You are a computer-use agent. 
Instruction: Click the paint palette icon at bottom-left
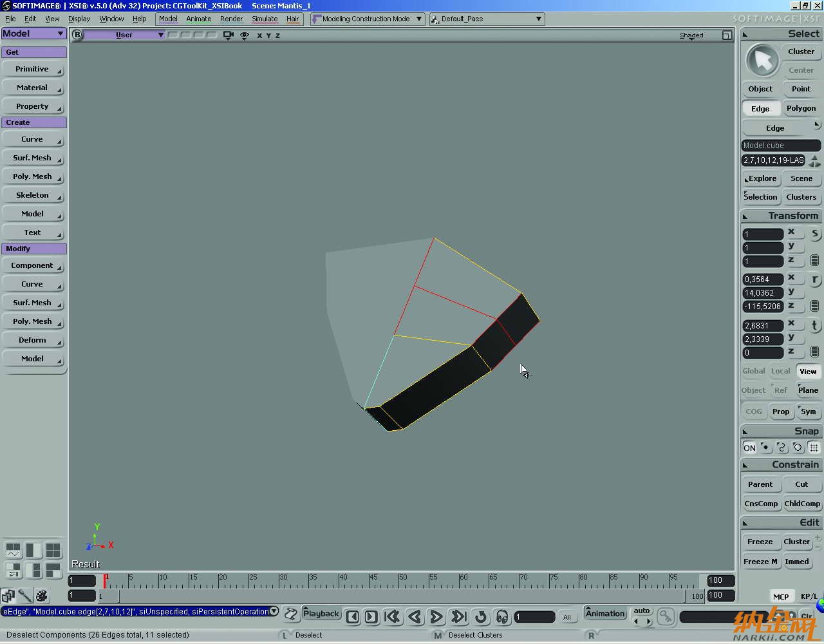[42, 596]
